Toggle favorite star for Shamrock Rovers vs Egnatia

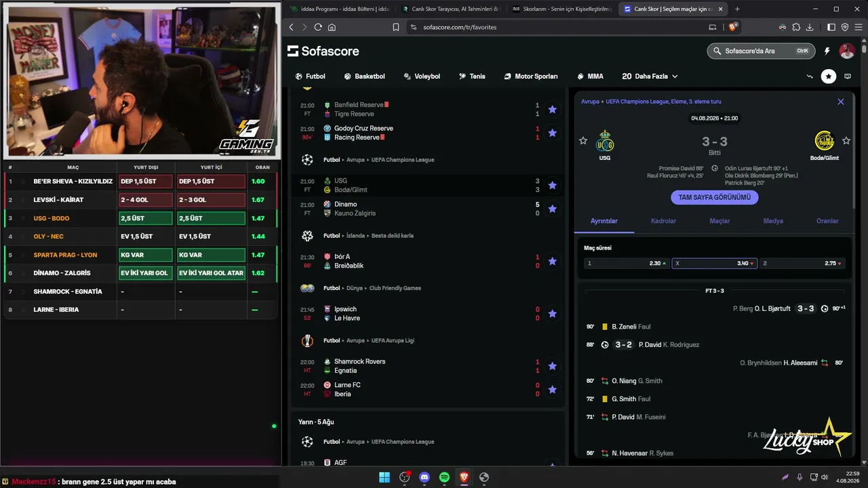point(552,366)
